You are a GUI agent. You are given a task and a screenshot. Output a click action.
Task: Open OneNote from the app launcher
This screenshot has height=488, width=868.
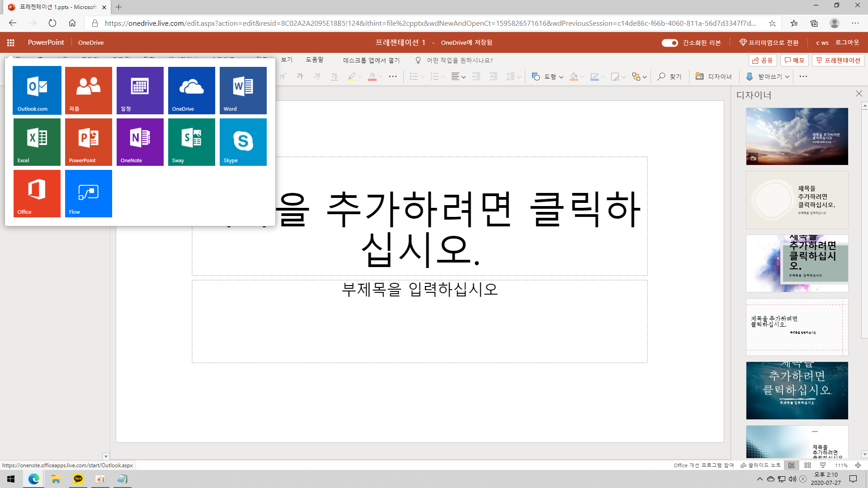click(x=140, y=142)
